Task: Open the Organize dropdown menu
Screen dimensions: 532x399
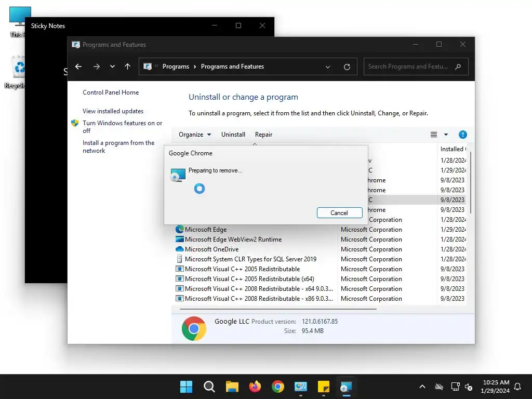Action: coord(195,135)
